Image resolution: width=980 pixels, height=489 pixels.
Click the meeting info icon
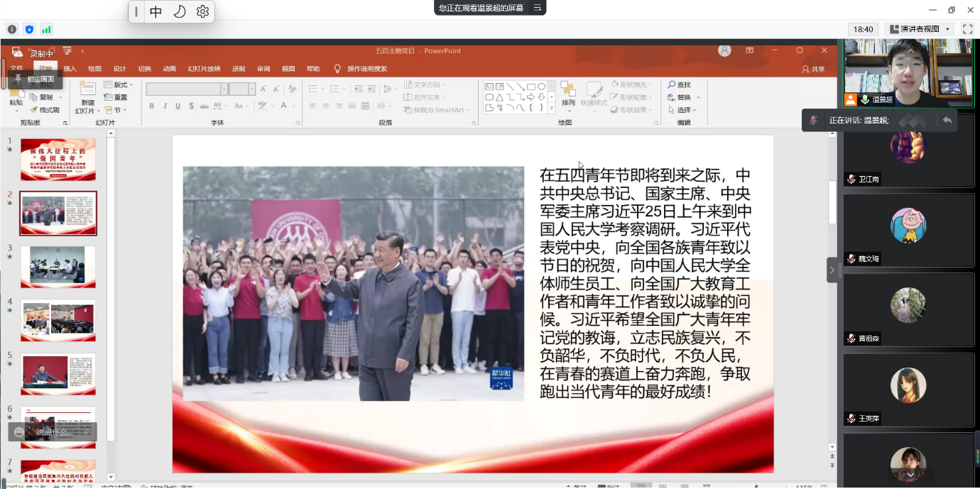tap(11, 29)
